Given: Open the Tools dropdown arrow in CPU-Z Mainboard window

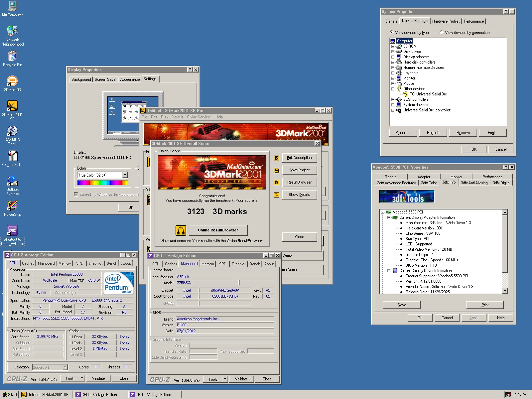Looking at the screenshot, I should coord(225,379).
